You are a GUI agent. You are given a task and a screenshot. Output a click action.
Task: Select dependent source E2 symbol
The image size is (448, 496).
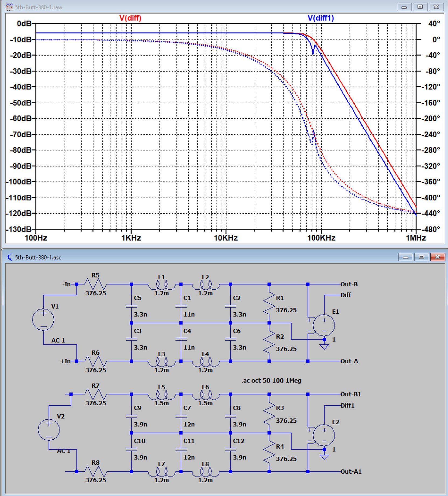(x=324, y=435)
